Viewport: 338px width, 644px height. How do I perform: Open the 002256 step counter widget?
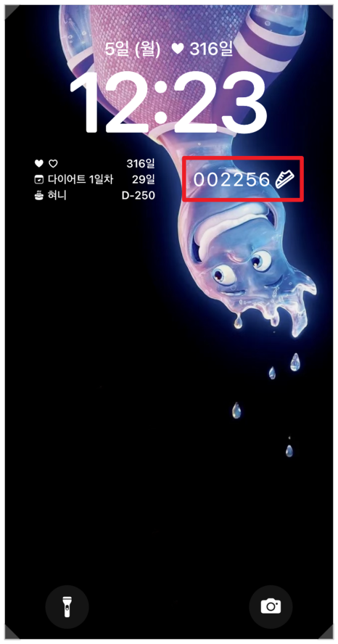click(x=244, y=179)
